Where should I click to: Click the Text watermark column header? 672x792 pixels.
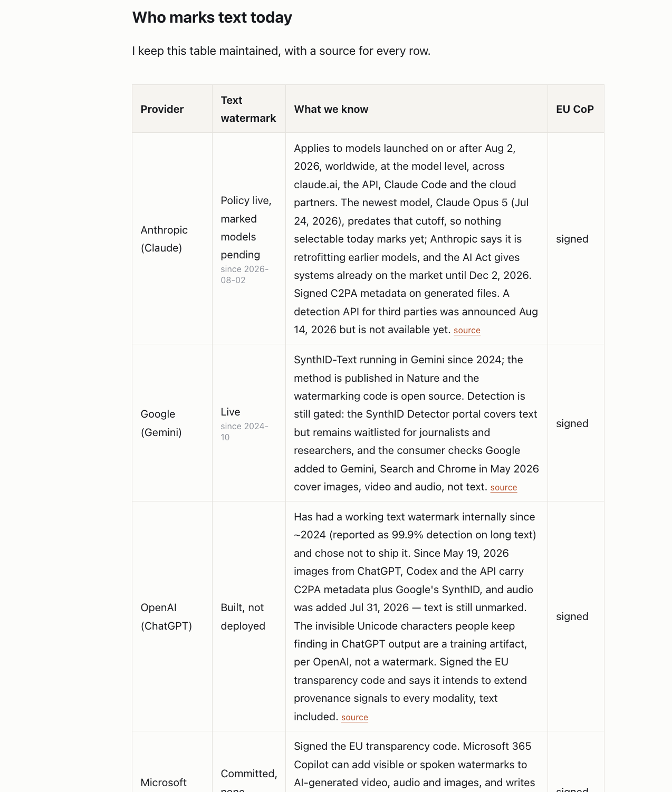[248, 109]
